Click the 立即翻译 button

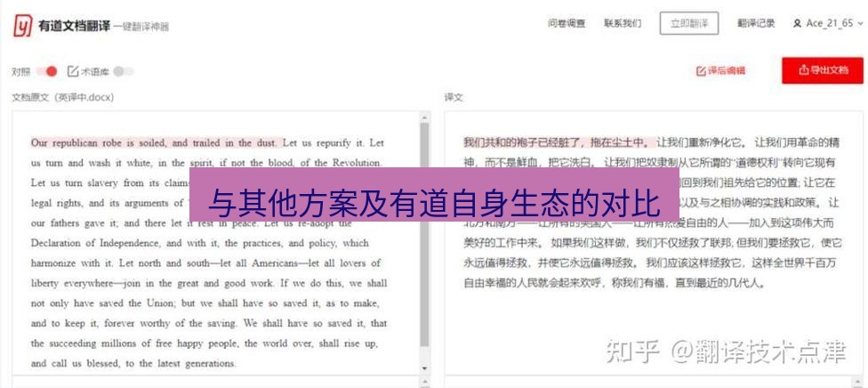point(689,23)
